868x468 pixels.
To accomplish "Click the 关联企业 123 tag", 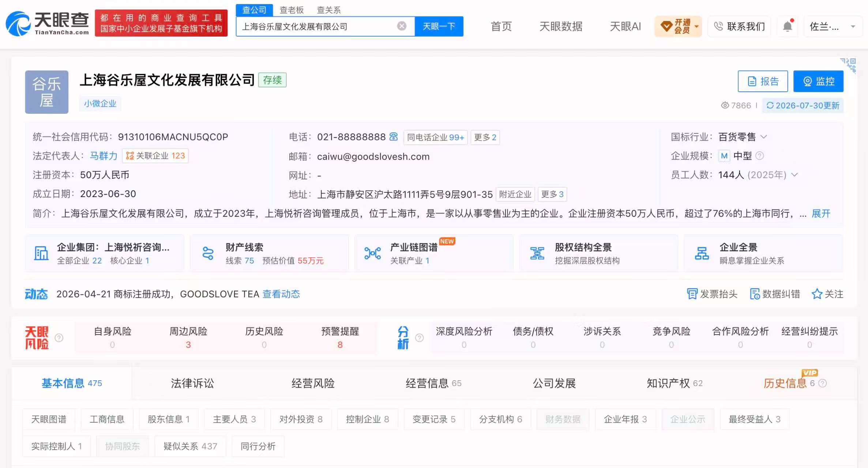I will (x=155, y=156).
